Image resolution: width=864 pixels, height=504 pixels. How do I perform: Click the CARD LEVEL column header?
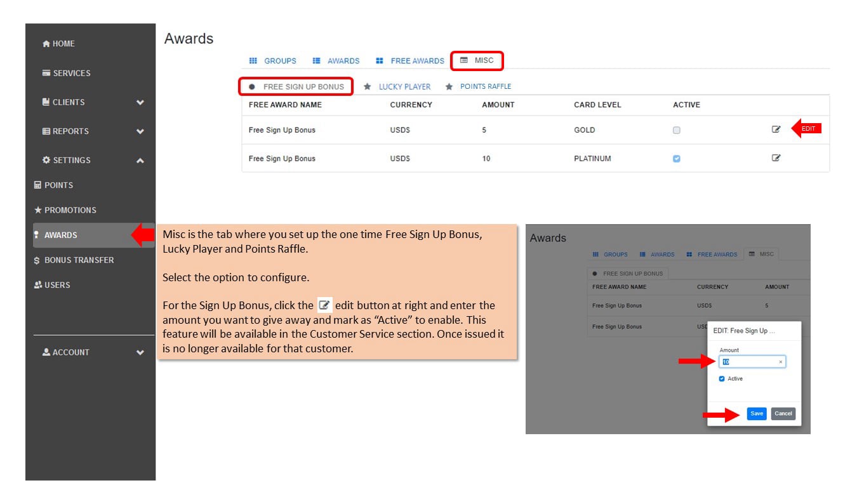(x=597, y=105)
